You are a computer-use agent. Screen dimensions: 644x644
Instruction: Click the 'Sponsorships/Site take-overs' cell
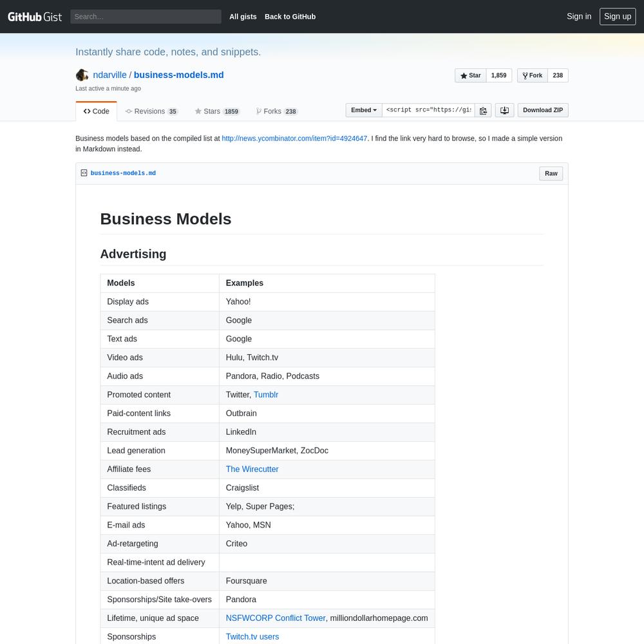pos(160,600)
